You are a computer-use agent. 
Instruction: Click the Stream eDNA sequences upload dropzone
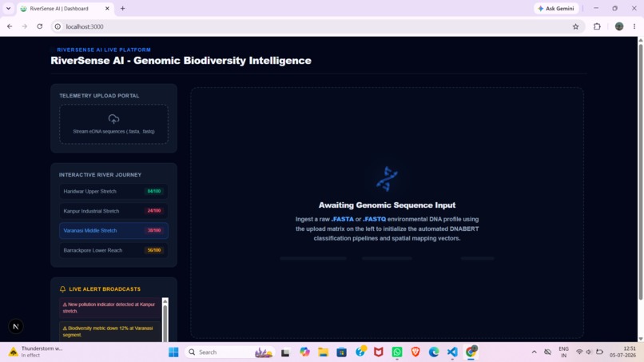pos(113,124)
